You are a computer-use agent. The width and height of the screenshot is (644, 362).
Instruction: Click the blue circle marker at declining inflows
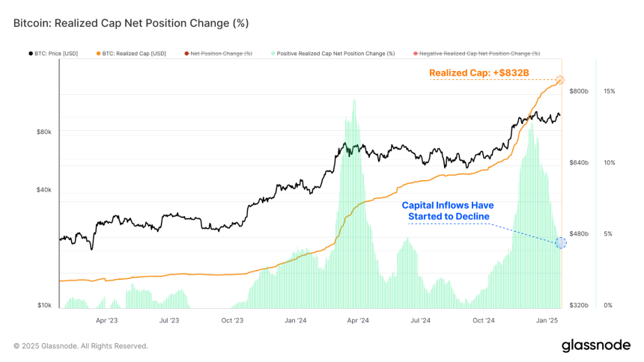[x=561, y=243]
